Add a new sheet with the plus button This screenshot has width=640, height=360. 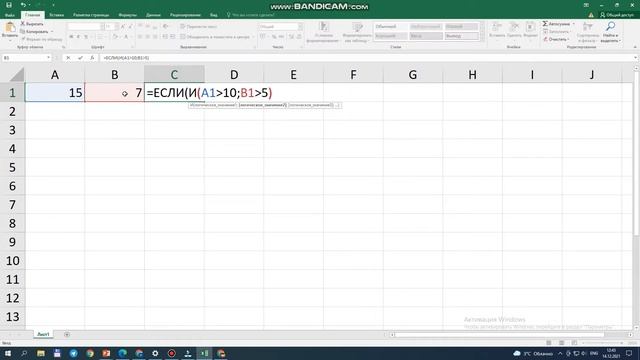click(67, 334)
